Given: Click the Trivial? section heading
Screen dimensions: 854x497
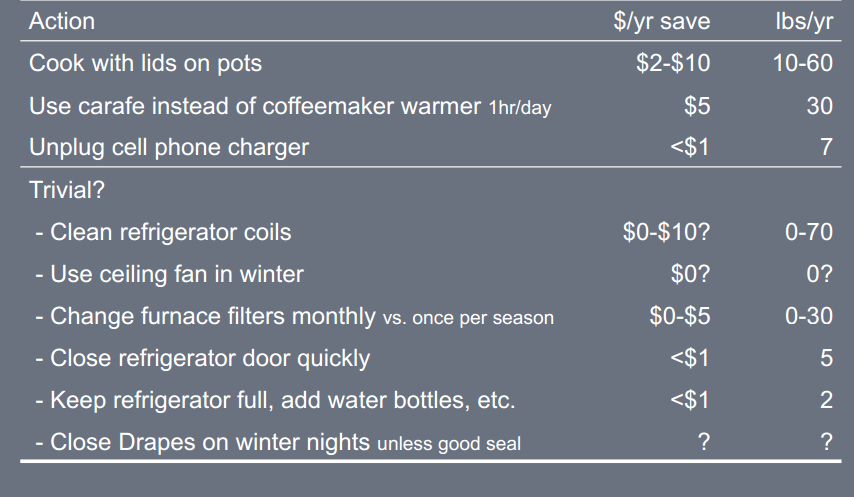Looking at the screenshot, I should click(66, 190).
